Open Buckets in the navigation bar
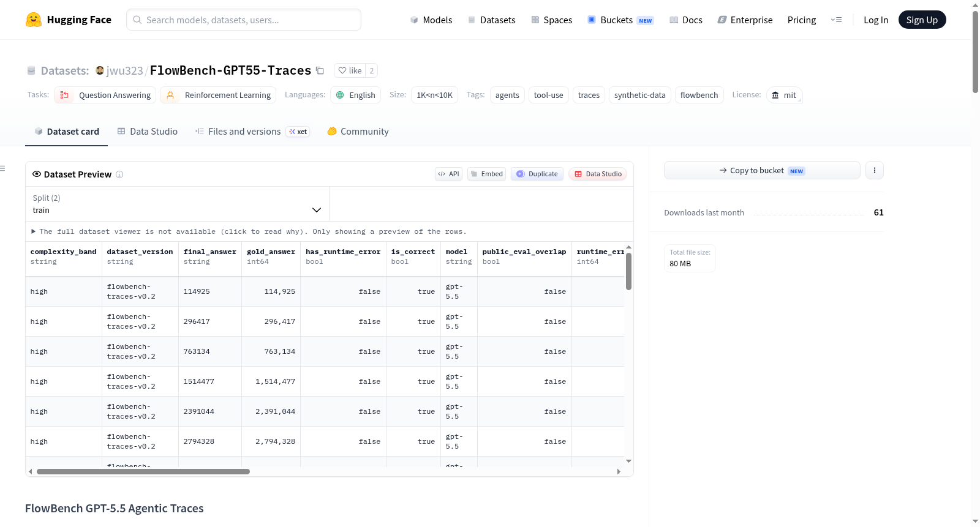 (x=620, y=20)
